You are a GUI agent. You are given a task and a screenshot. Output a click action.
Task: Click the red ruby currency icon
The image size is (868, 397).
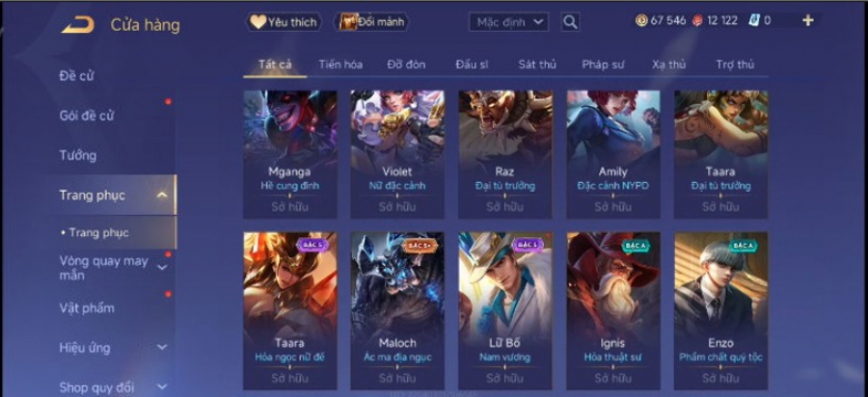point(697,20)
